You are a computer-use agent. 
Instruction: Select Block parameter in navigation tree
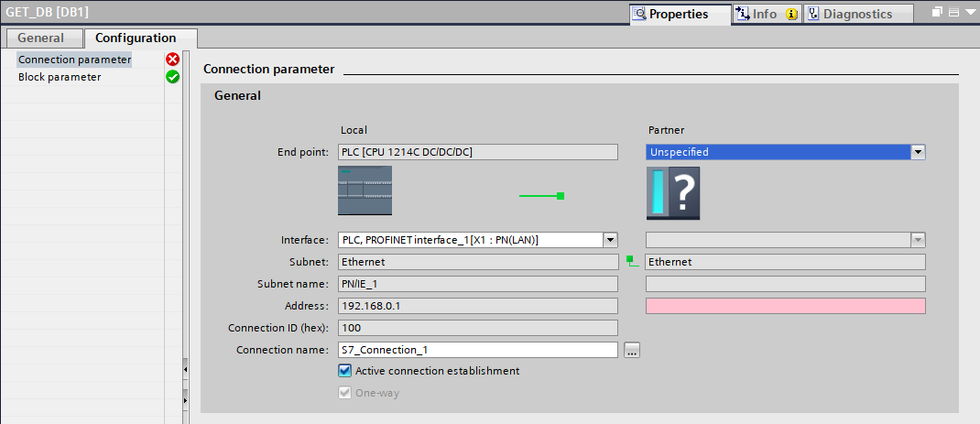60,77
